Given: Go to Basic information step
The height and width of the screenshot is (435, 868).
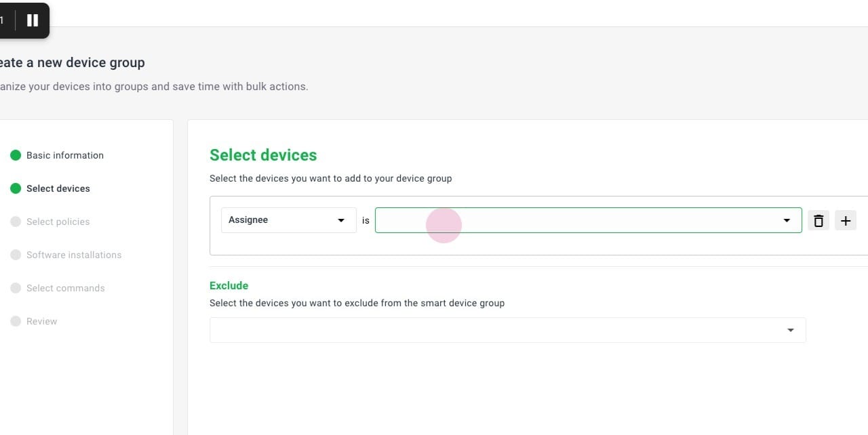Looking at the screenshot, I should pyautogui.click(x=65, y=155).
